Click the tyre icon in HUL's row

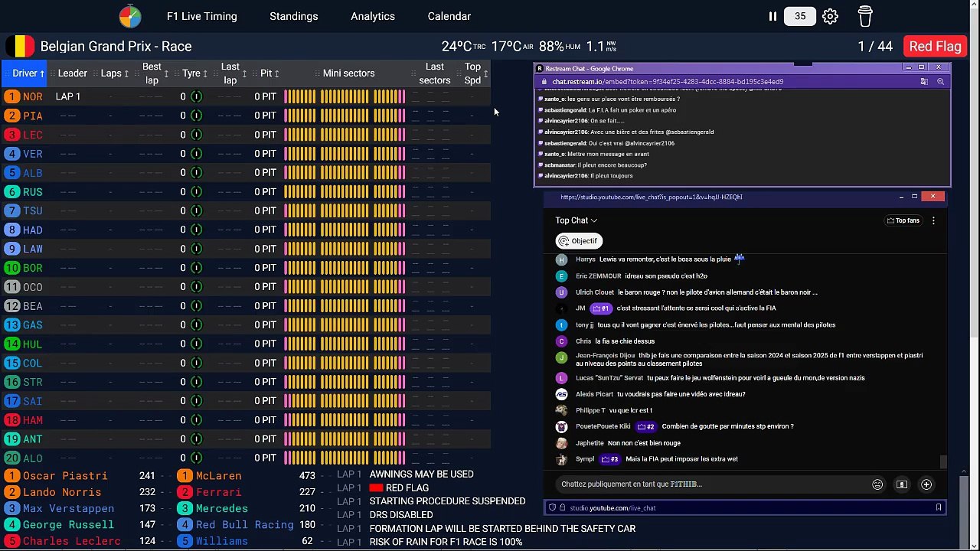pos(196,344)
